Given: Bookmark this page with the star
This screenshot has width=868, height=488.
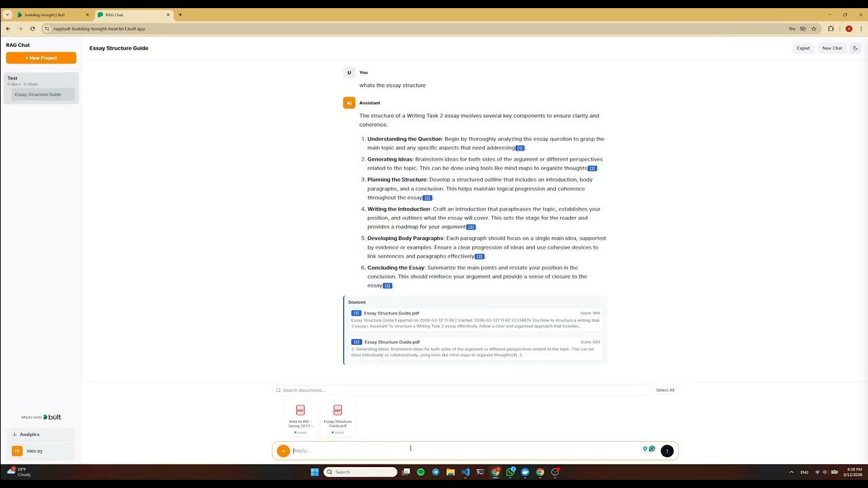Looking at the screenshot, I should pos(814,28).
